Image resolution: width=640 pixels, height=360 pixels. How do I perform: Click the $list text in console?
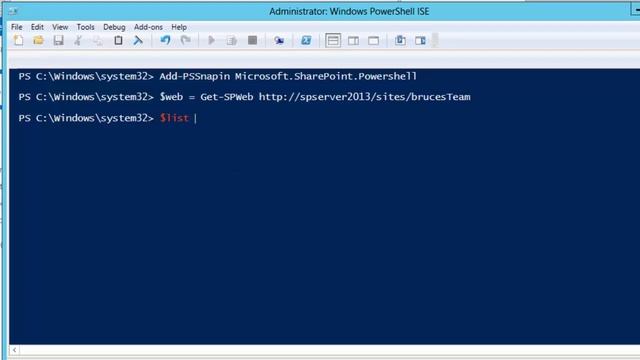point(174,118)
